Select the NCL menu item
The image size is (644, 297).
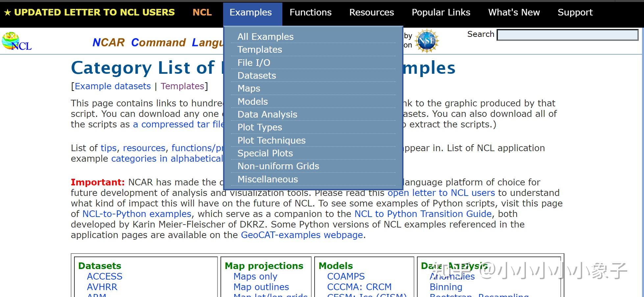(202, 13)
